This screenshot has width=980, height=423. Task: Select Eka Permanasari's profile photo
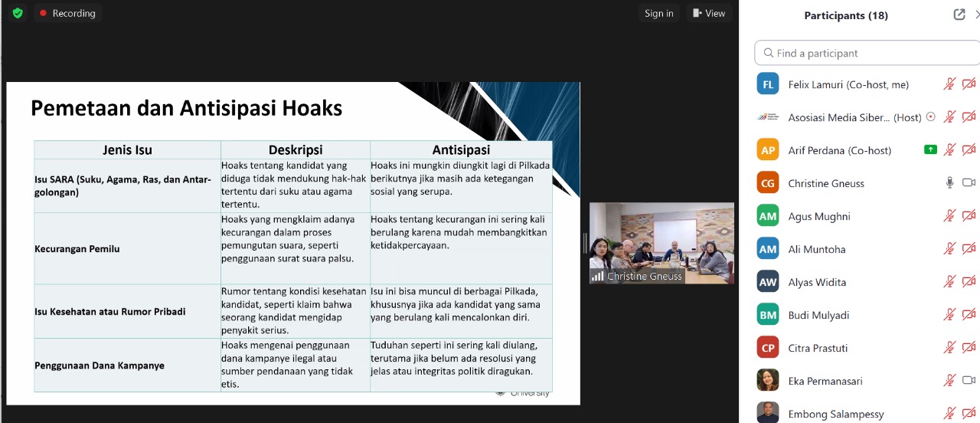pos(768,381)
